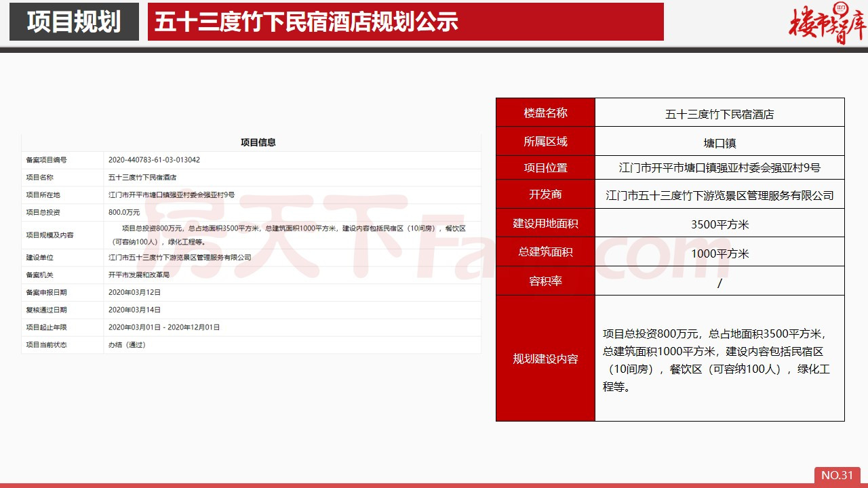Click the red 开发商 header cell
This screenshot has height=488, width=868.
(x=545, y=194)
